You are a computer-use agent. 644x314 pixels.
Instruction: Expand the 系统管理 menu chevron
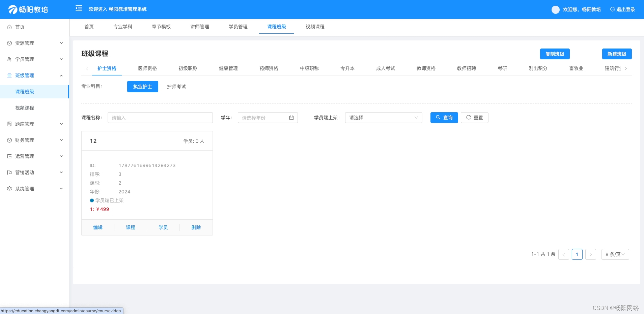pos(61,189)
